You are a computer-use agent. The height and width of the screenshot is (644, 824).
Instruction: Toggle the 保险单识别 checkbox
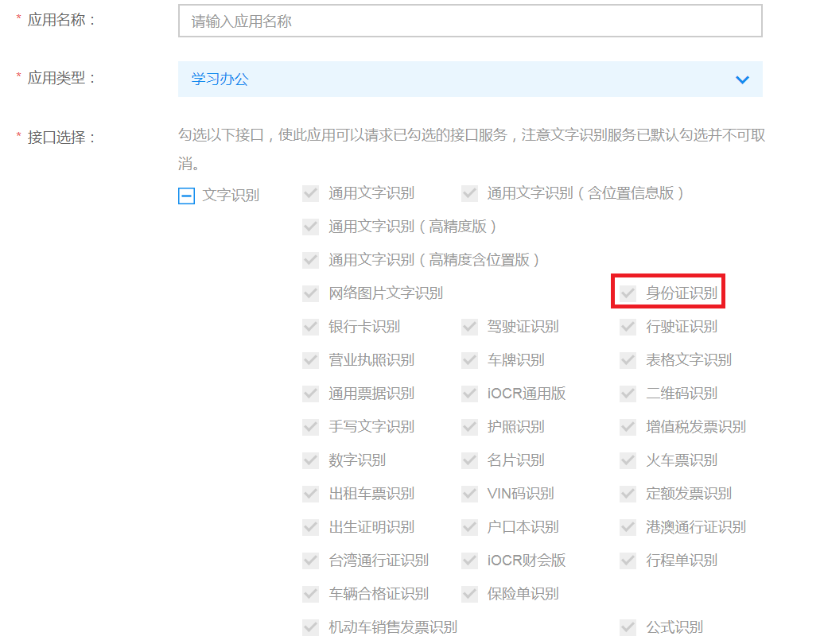pyautogui.click(x=469, y=594)
